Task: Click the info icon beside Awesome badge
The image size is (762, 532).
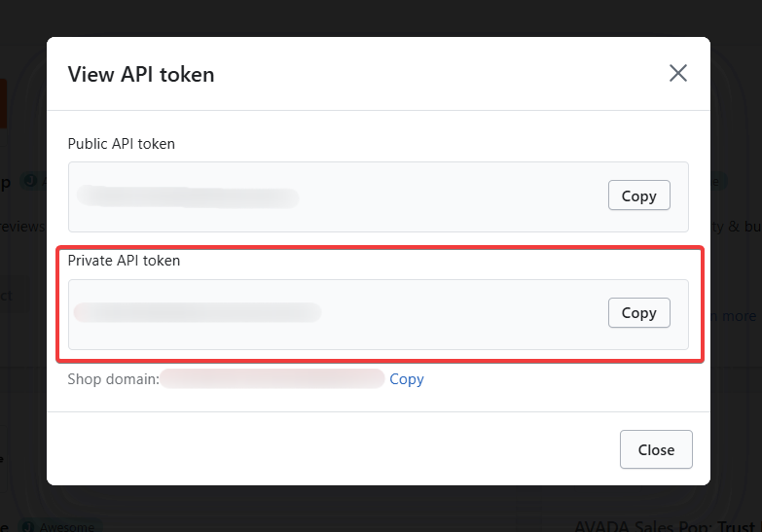Action: pos(27,526)
